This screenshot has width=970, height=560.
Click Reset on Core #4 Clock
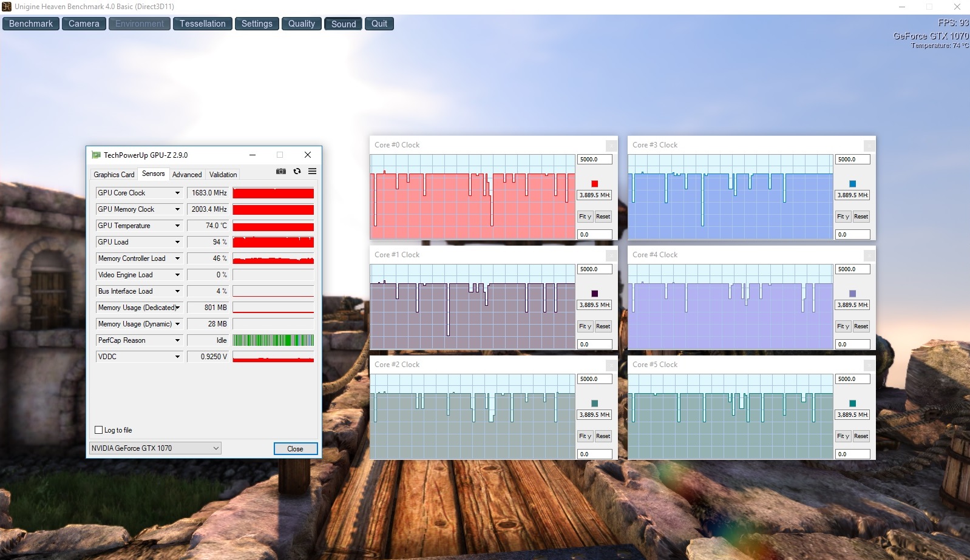tap(861, 326)
